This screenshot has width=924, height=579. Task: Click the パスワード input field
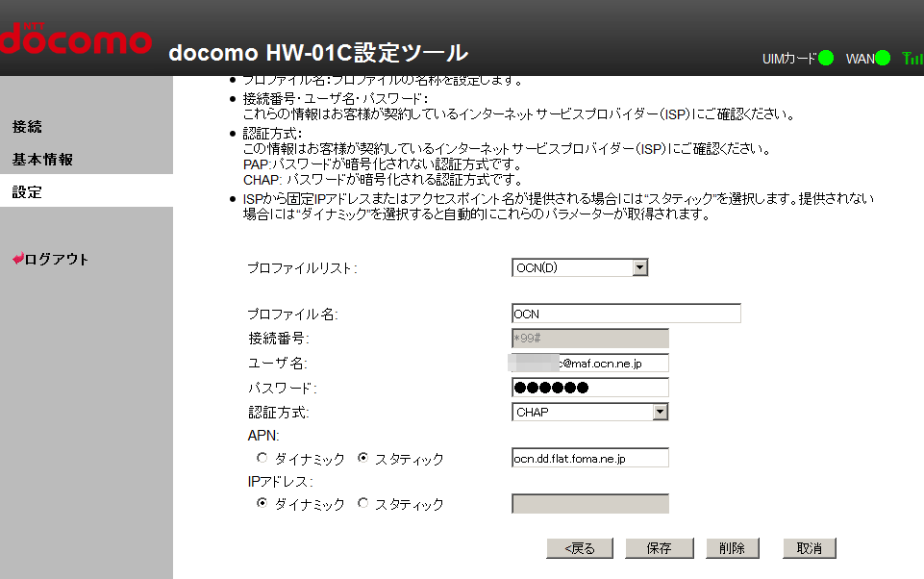coord(589,388)
